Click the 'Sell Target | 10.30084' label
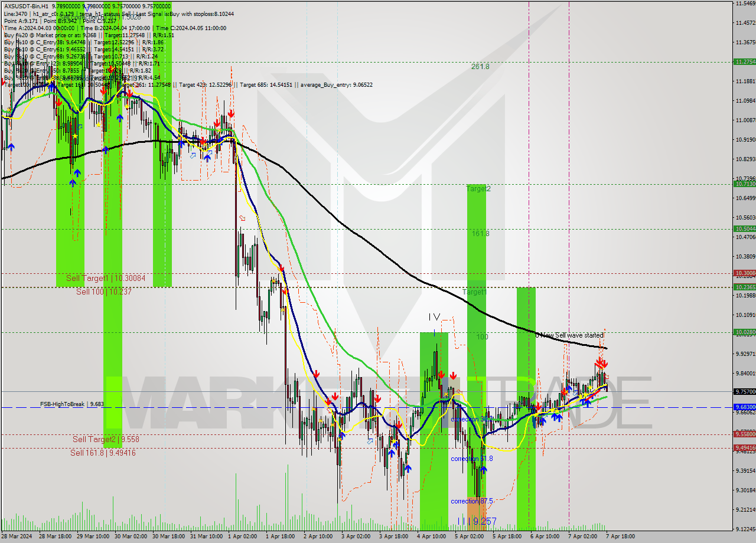Screen dimensions: 756x543 point(106,277)
